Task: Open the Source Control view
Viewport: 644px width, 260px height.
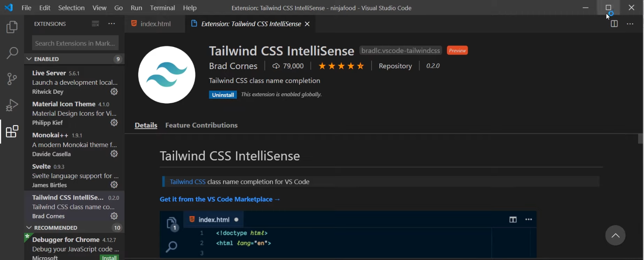Action: [x=12, y=79]
